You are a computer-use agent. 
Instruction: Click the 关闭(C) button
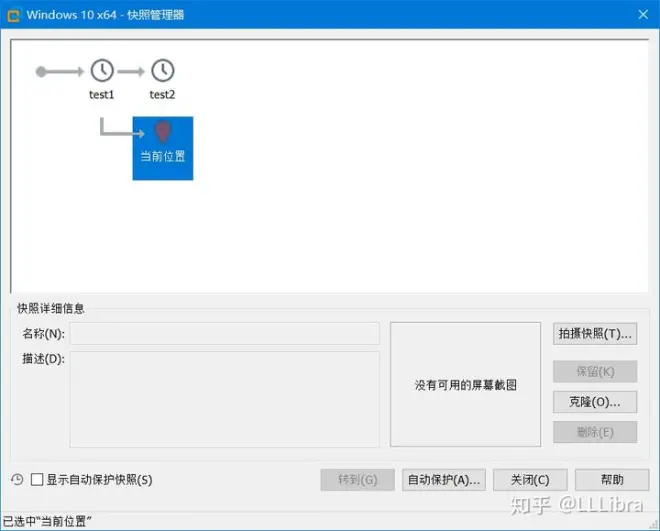[530, 480]
